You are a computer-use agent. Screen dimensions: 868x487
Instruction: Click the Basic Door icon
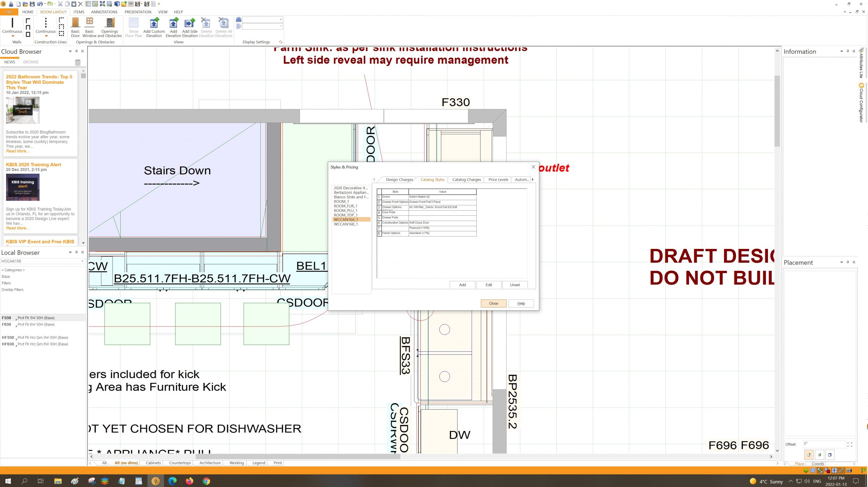coord(75,23)
